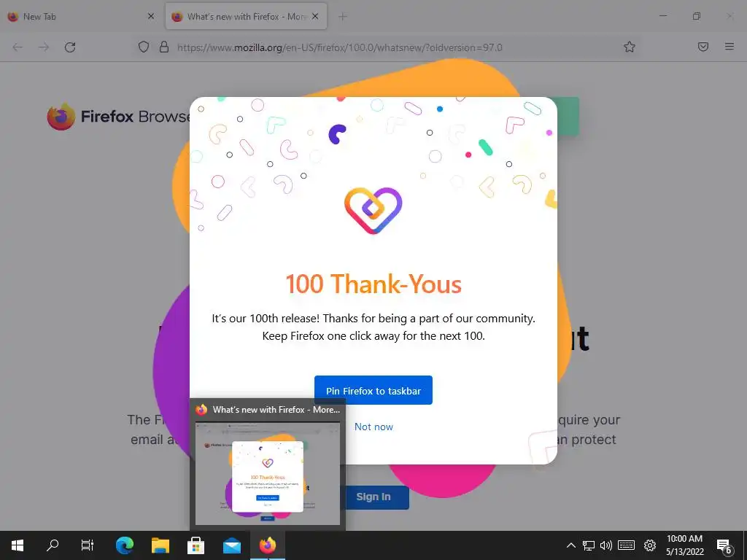747x560 pixels.
Task: Click the URL address bar field
Action: (x=381, y=47)
